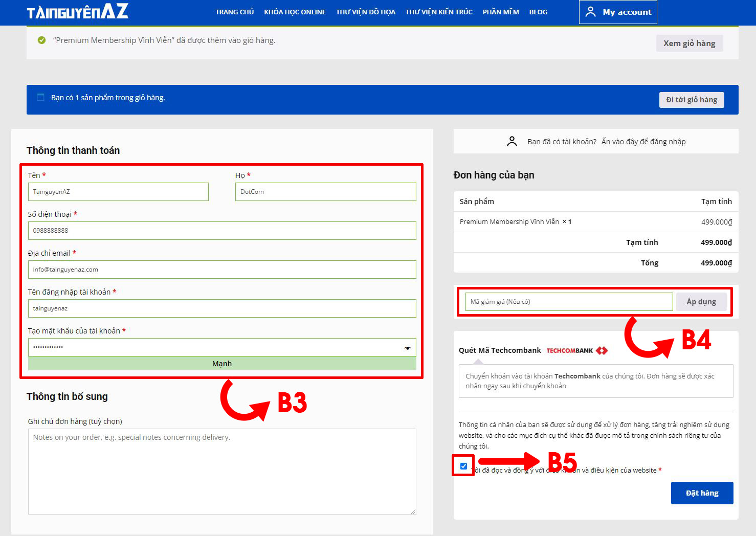
Task: Open the Trang Chủ menu item
Action: tap(234, 12)
